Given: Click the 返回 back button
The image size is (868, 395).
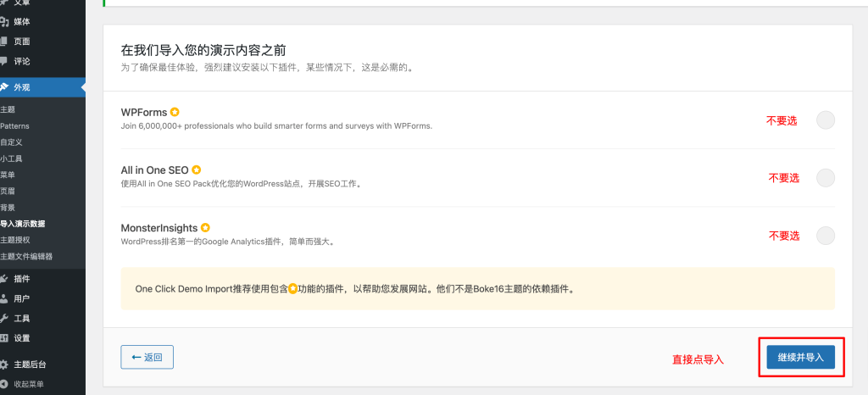Looking at the screenshot, I should coord(147,357).
